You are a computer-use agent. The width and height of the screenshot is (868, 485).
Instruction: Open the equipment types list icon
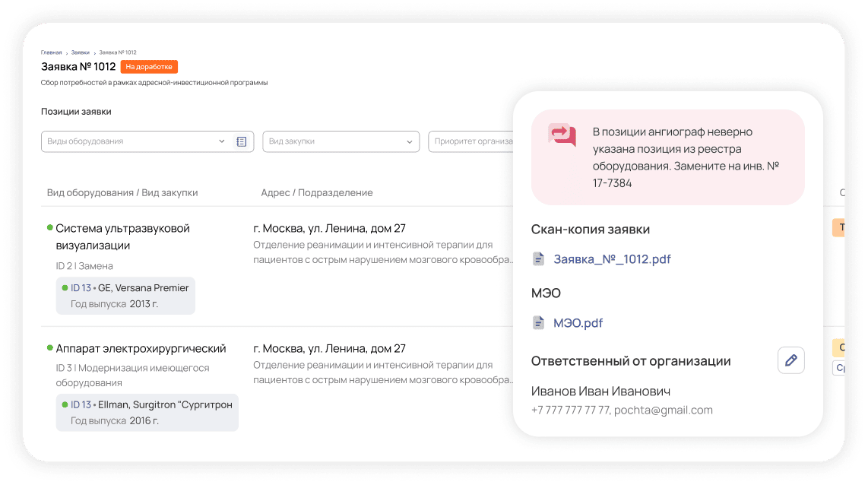(242, 141)
